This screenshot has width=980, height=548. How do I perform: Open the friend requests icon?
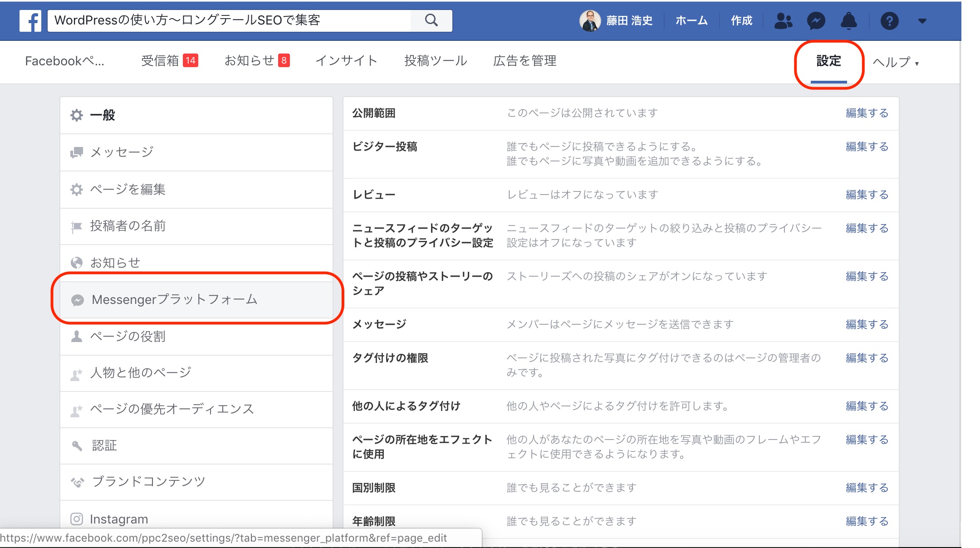point(784,21)
